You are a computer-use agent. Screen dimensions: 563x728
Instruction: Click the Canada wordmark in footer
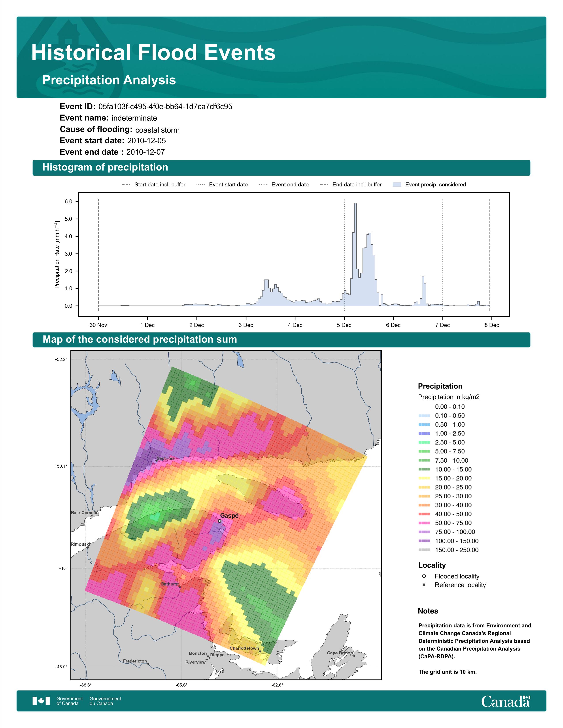pos(506,701)
